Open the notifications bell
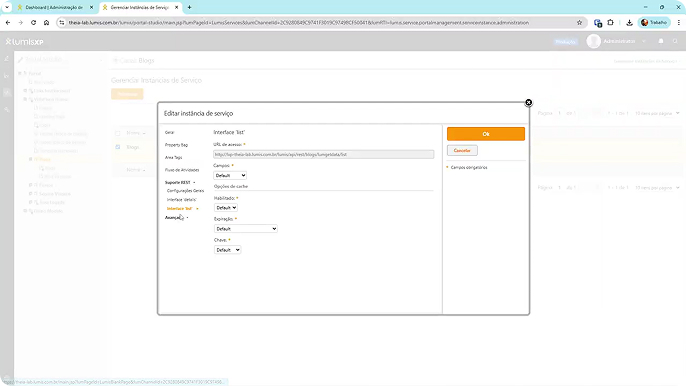686x386 pixels. pyautogui.click(x=661, y=41)
